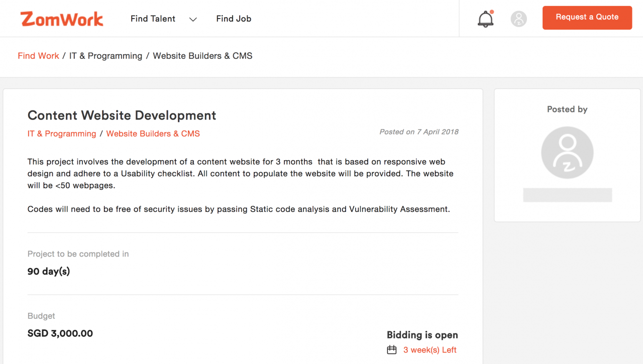This screenshot has height=364, width=643.
Task: Open the user account avatar in header
Action: pyautogui.click(x=518, y=19)
